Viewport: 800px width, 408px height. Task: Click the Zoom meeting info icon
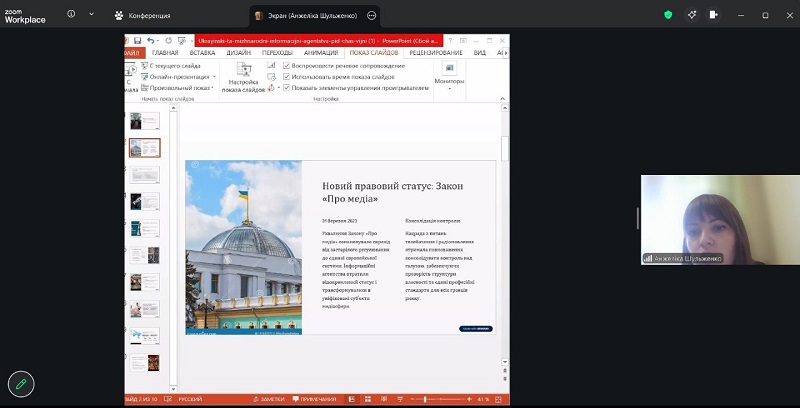pyautogui.click(x=71, y=15)
